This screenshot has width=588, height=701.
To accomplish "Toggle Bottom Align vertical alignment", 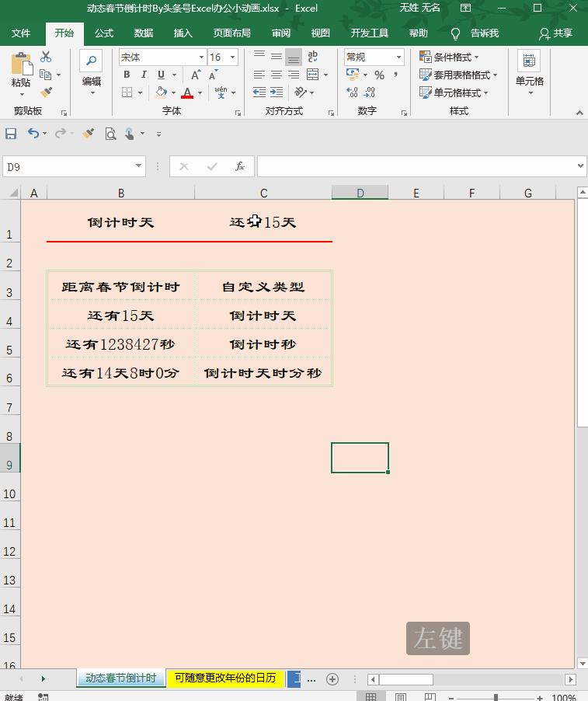I will coord(294,57).
